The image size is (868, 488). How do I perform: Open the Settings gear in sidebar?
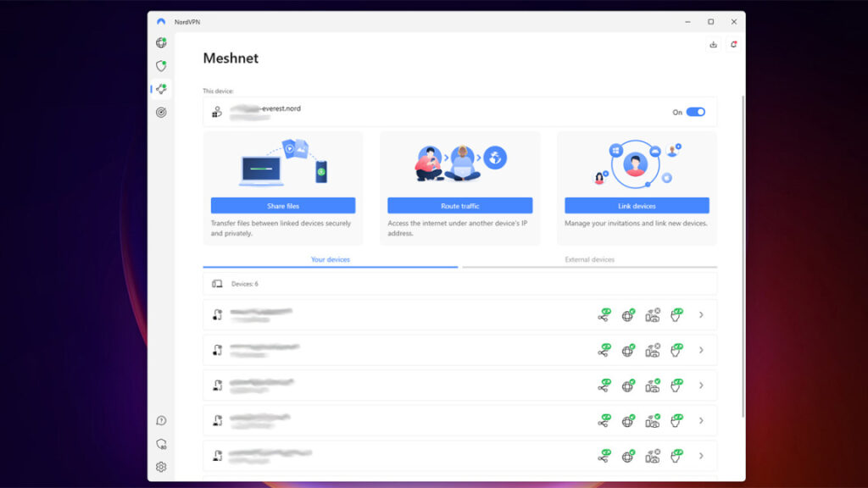coord(161,467)
